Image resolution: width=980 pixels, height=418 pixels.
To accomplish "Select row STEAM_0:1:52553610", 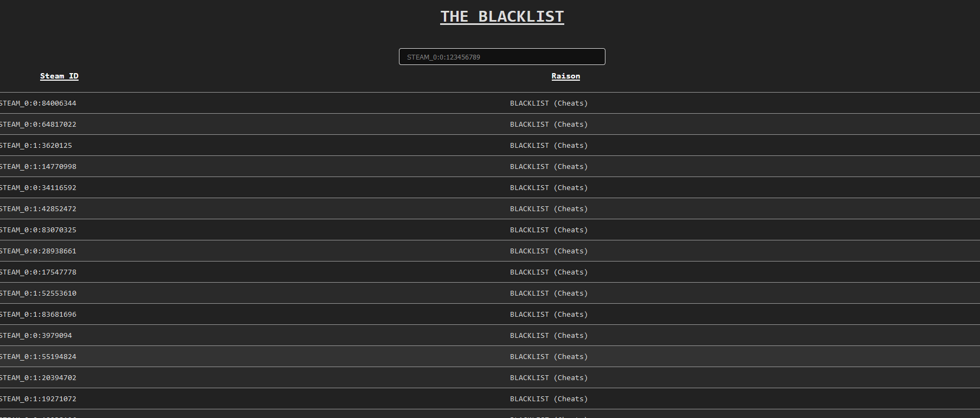I will point(490,293).
